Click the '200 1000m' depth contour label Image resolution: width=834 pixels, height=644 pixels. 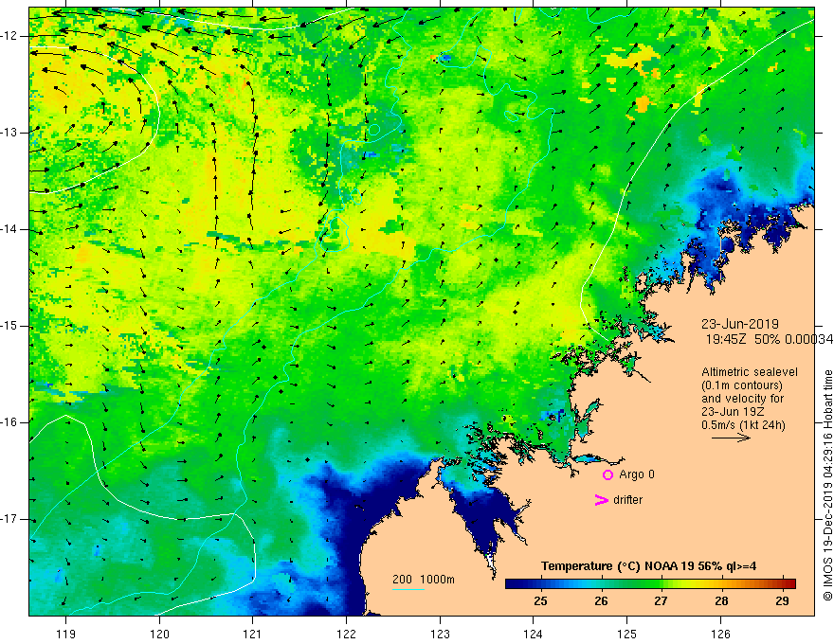(x=424, y=580)
